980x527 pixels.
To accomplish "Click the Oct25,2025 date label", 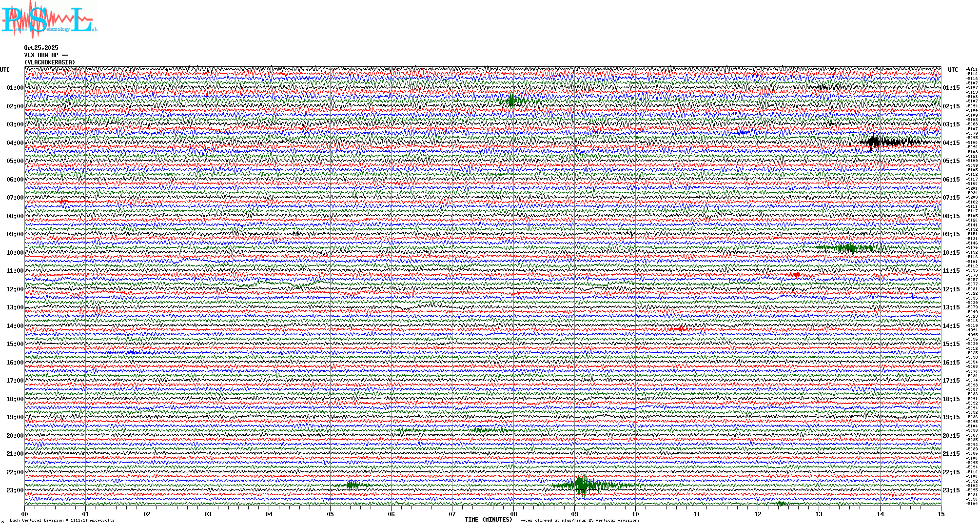I will pos(41,48).
